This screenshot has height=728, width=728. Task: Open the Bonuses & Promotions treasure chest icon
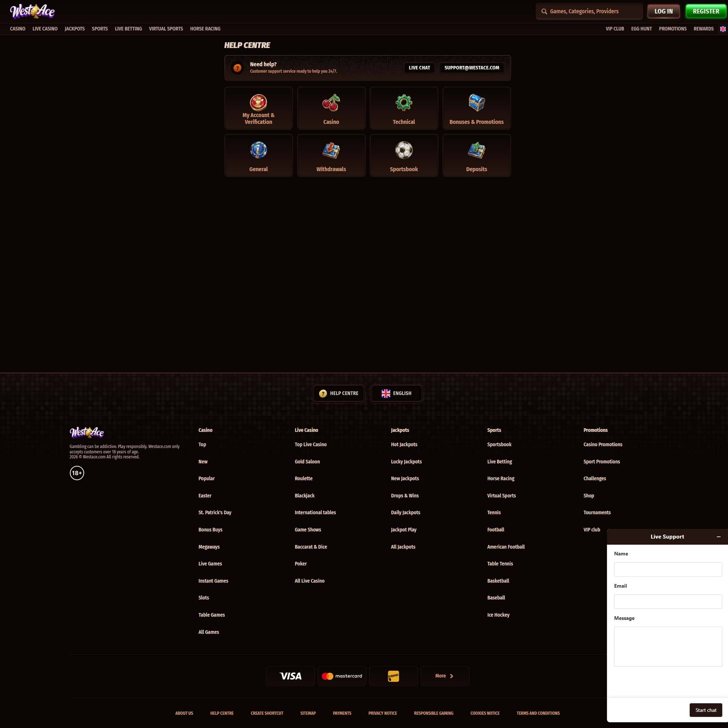coord(476,103)
